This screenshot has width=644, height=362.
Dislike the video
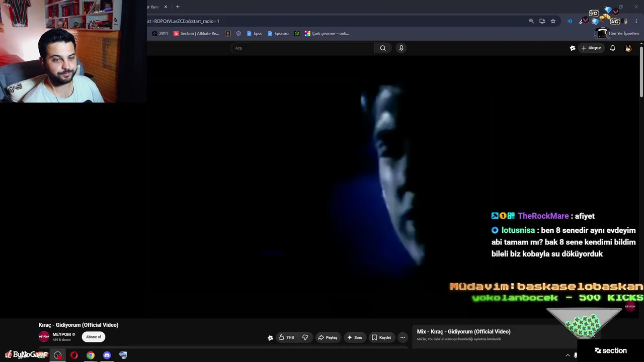305,337
